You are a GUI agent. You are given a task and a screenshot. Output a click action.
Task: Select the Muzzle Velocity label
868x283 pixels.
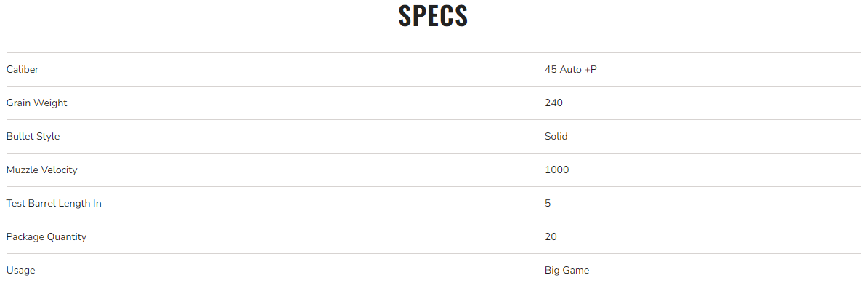point(41,170)
